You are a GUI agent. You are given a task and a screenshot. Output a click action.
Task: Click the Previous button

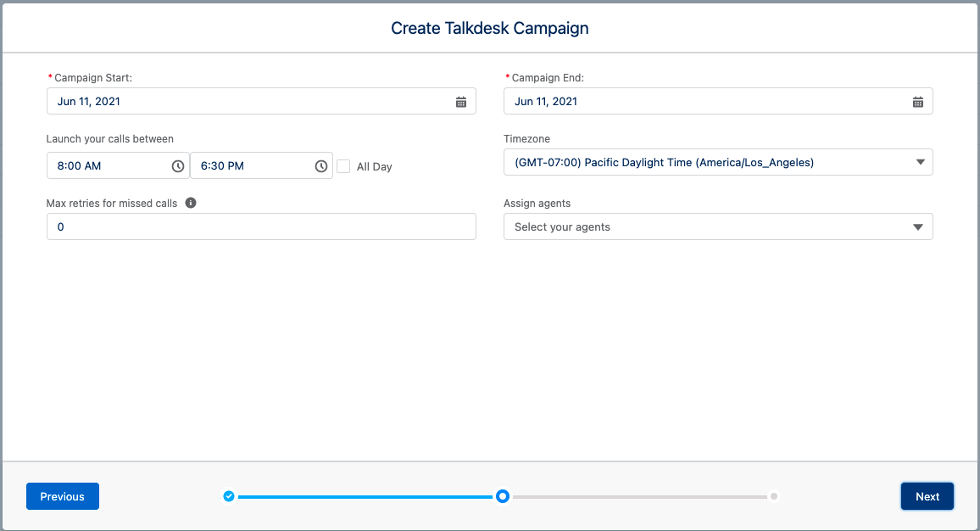coord(62,496)
